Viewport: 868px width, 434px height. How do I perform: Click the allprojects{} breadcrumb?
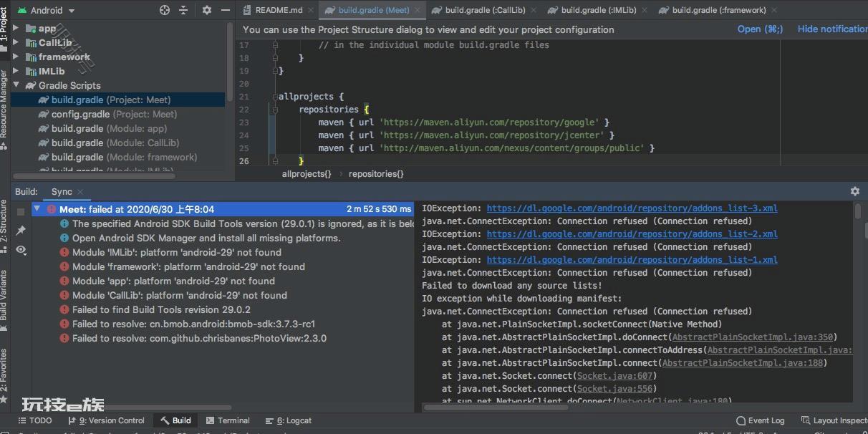tap(307, 174)
